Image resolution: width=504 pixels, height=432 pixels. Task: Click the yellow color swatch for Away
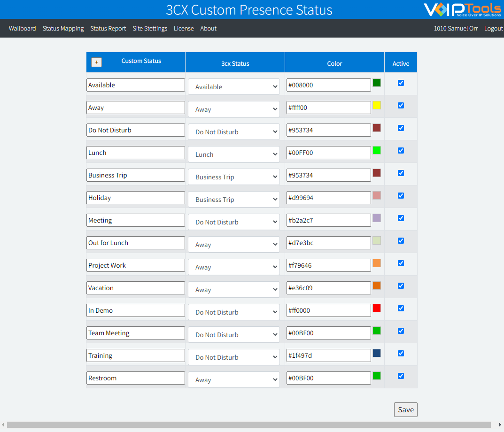376,105
